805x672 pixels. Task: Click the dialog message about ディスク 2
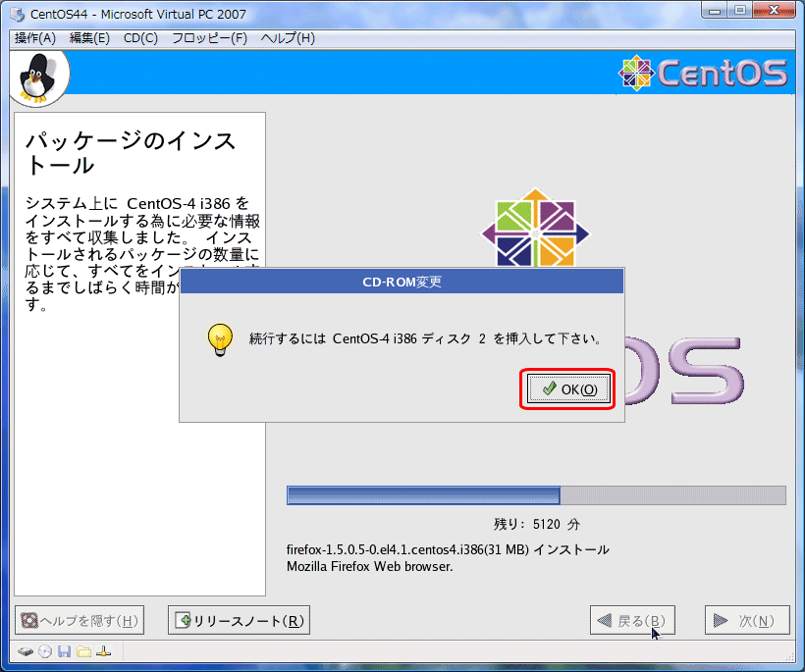point(426,339)
